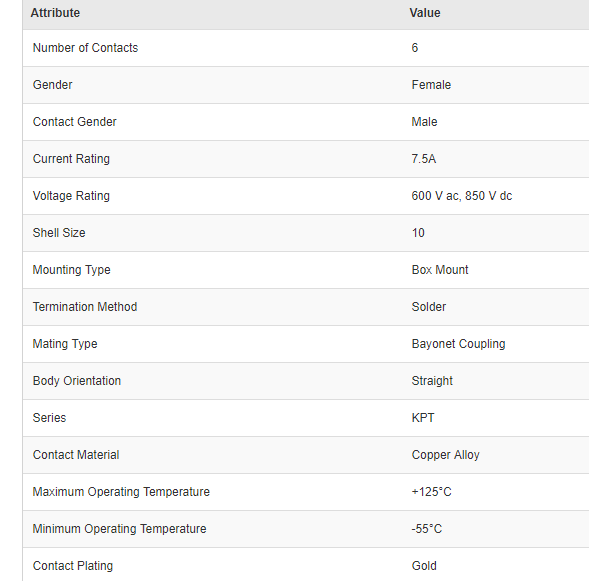Select the Body Orientation label

[77, 380]
